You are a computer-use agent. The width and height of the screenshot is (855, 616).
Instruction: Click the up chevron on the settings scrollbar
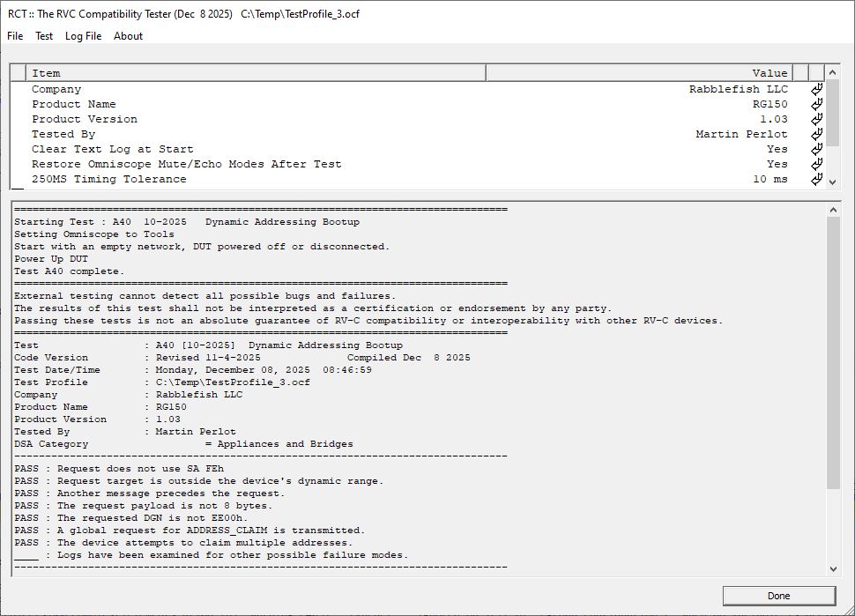pyautogui.click(x=830, y=72)
